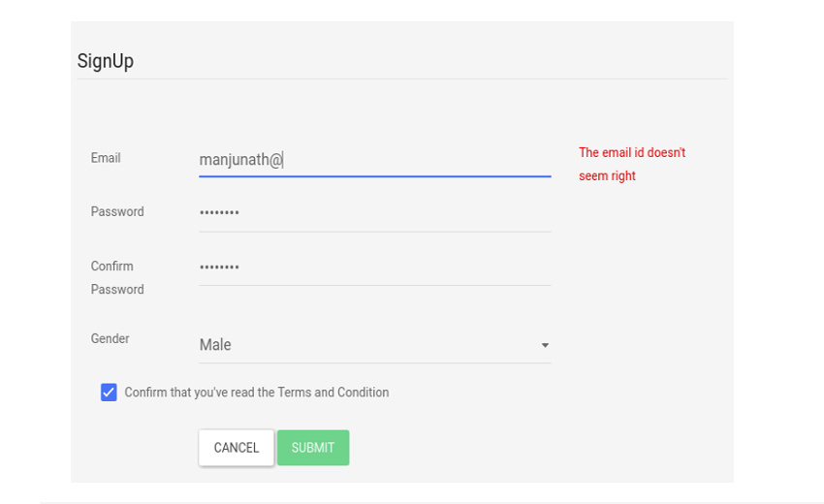Click the masked dots in Confirm Password
The image size is (824, 504).
(x=219, y=267)
